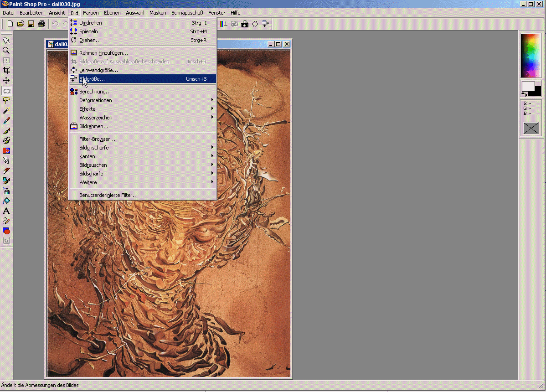Expand the Weitere submenu
This screenshot has width=546, height=392.
[x=143, y=182]
